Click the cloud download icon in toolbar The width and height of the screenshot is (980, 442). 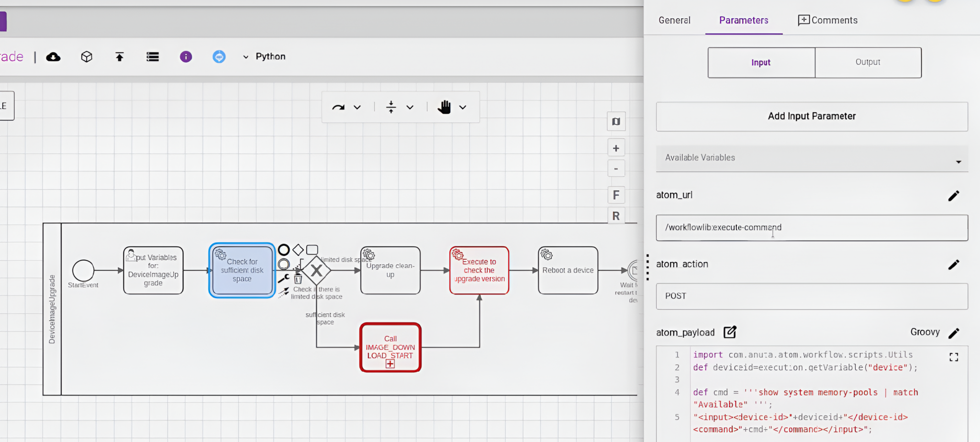[53, 57]
